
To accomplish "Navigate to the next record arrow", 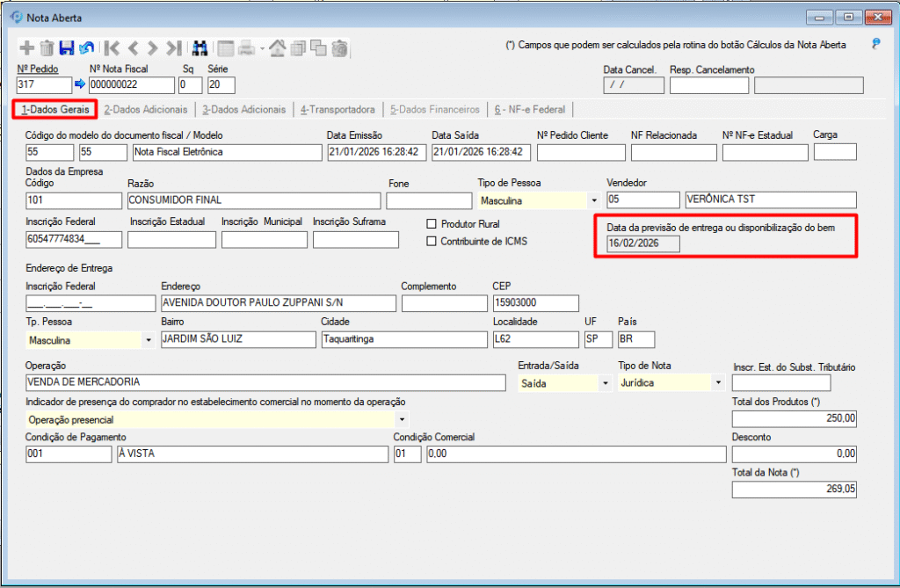I will click(153, 47).
